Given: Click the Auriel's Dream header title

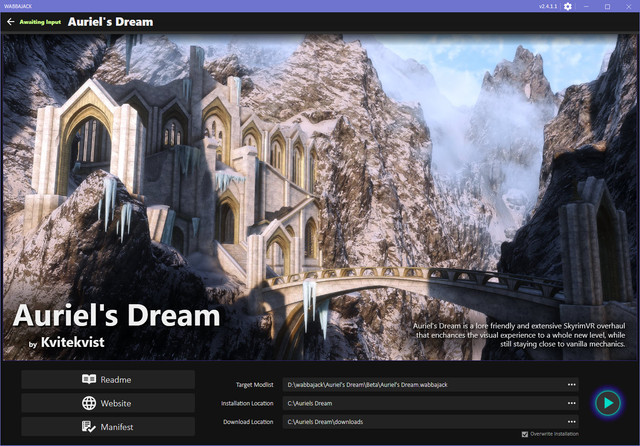Looking at the screenshot, I should click(x=110, y=22).
